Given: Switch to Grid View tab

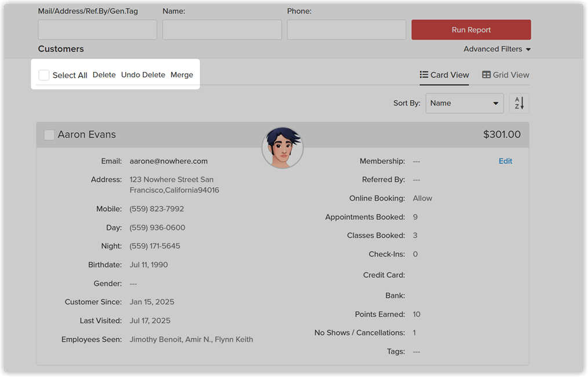Looking at the screenshot, I should coord(506,75).
